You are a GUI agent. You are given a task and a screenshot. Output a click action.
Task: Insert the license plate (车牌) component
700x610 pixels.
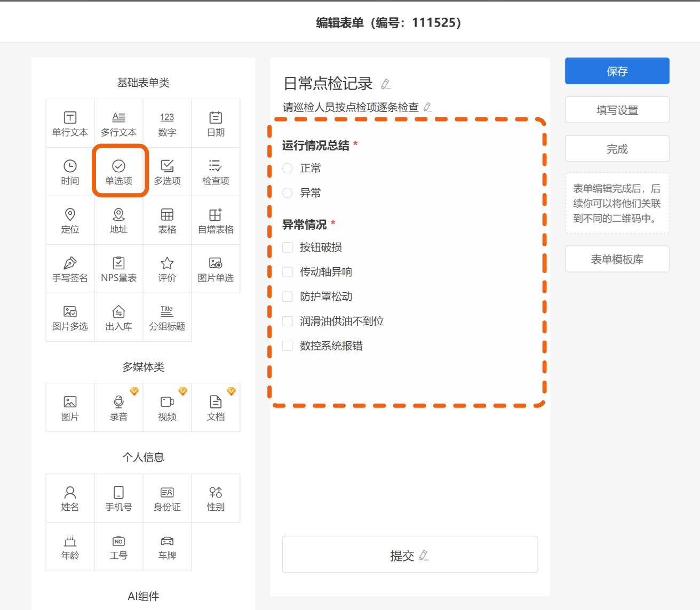[x=167, y=547]
